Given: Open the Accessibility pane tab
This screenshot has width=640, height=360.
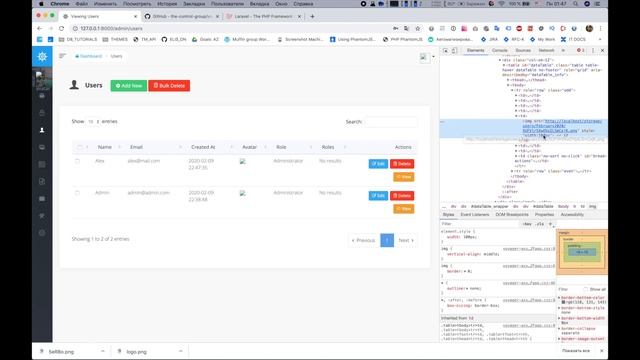Looking at the screenshot, I should pyautogui.click(x=572, y=215).
